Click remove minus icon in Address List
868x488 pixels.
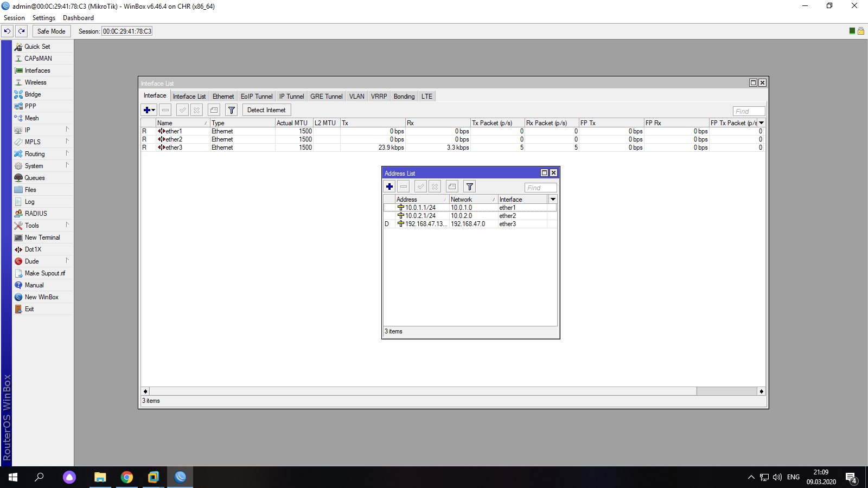404,187
